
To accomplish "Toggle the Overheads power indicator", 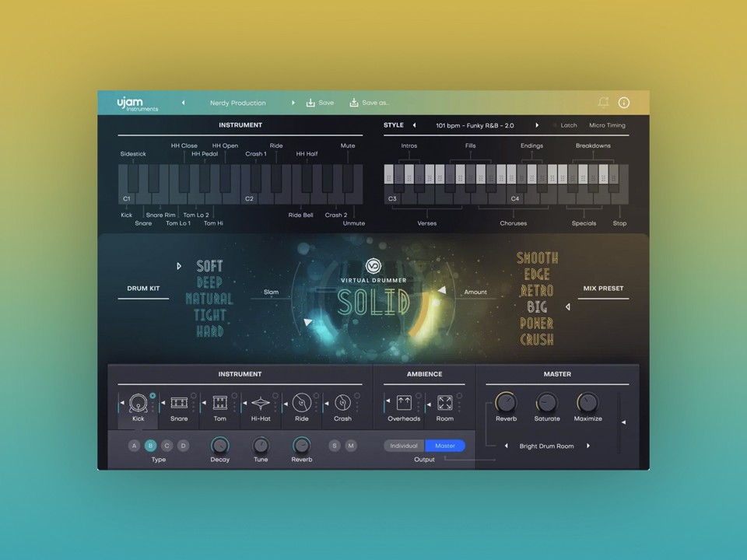I will click(419, 396).
